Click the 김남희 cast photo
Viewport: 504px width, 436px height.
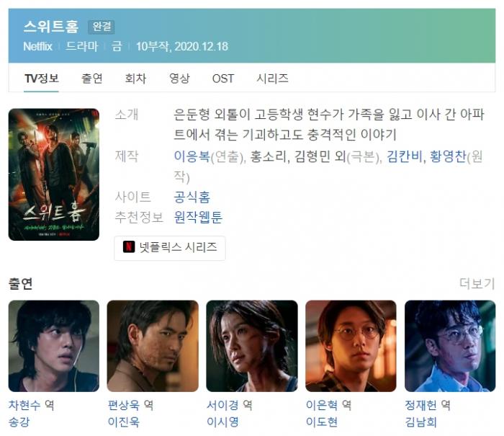pyautogui.click(x=450, y=346)
